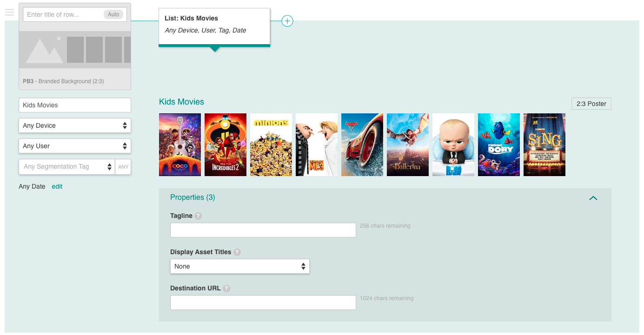Screen dimensions: 644x335
Task: Select the Coco movie poster
Action: point(180,145)
